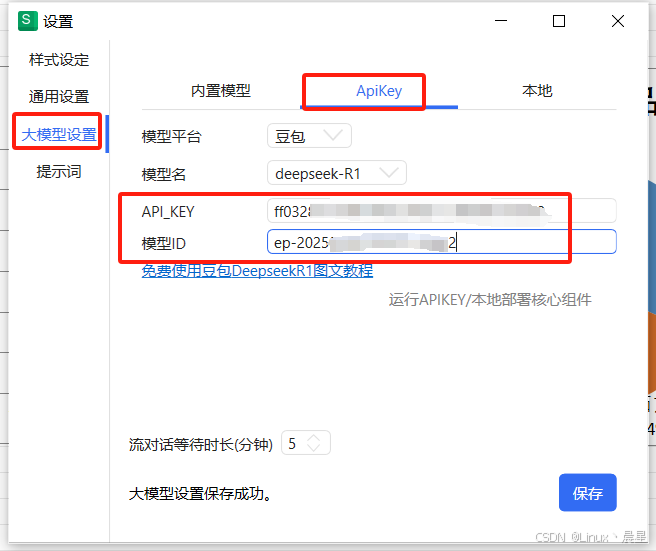Click the 模型ID label
The image size is (656, 551).
pos(164,243)
